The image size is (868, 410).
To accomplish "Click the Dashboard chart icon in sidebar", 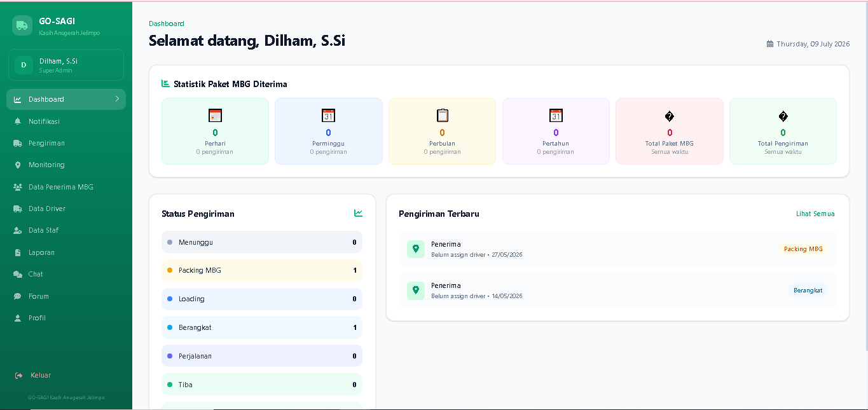I will 18,100.
